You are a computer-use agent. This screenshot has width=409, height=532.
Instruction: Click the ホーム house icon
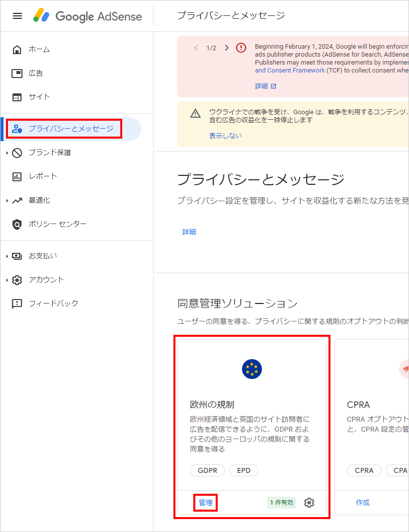[x=17, y=50]
